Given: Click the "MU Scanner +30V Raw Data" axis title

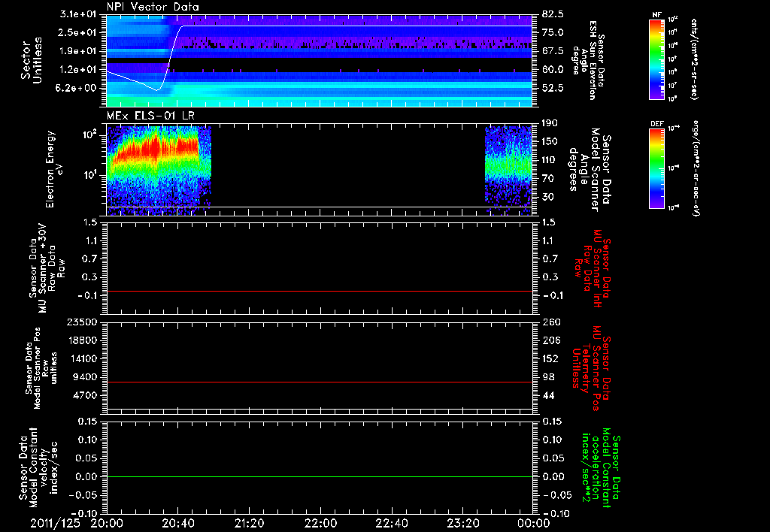Looking at the screenshot, I should (47, 268).
